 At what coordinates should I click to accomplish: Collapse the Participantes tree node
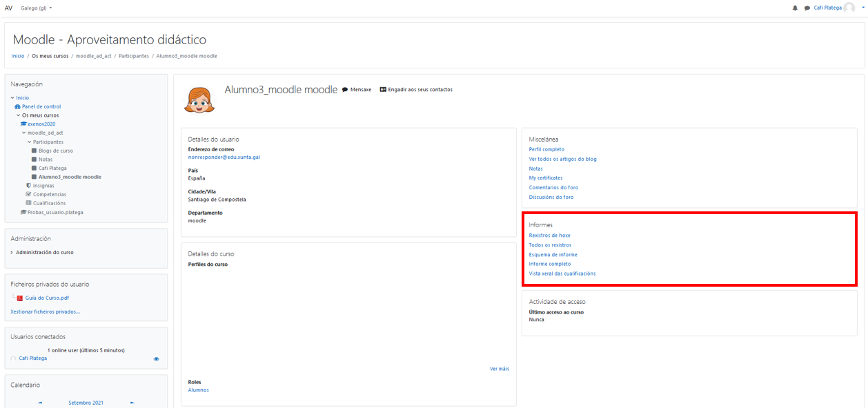[29, 142]
